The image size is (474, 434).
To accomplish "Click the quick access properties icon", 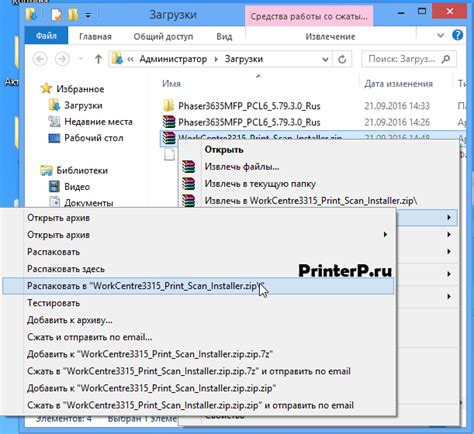I will [x=57, y=15].
